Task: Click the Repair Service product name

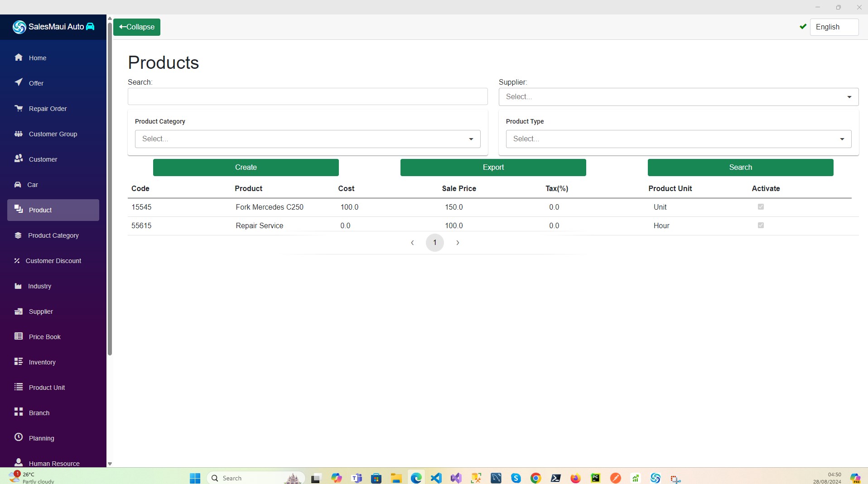Action: pyautogui.click(x=260, y=226)
